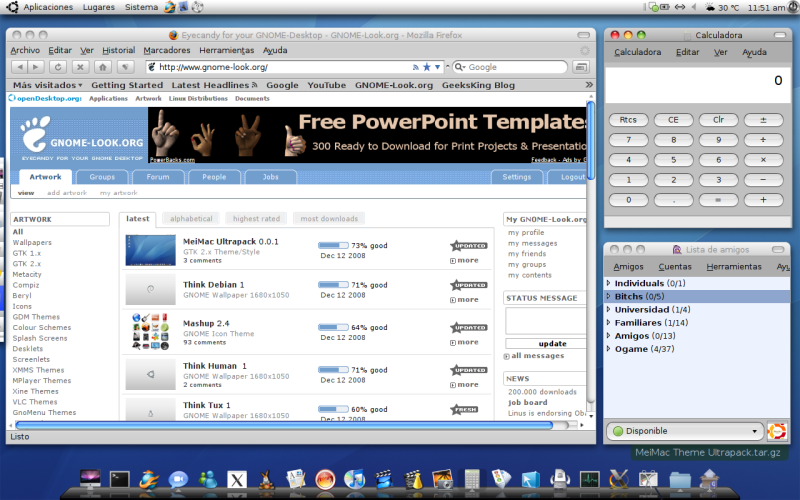The image size is (800, 500).
Task: Expand the Individuals group in buddy list
Action: point(608,283)
